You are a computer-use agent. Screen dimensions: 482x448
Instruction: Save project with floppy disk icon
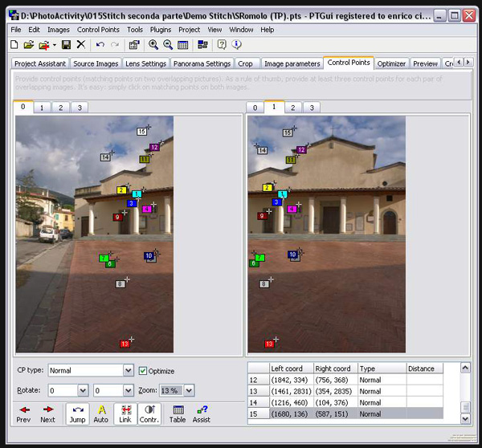pyautogui.click(x=66, y=45)
